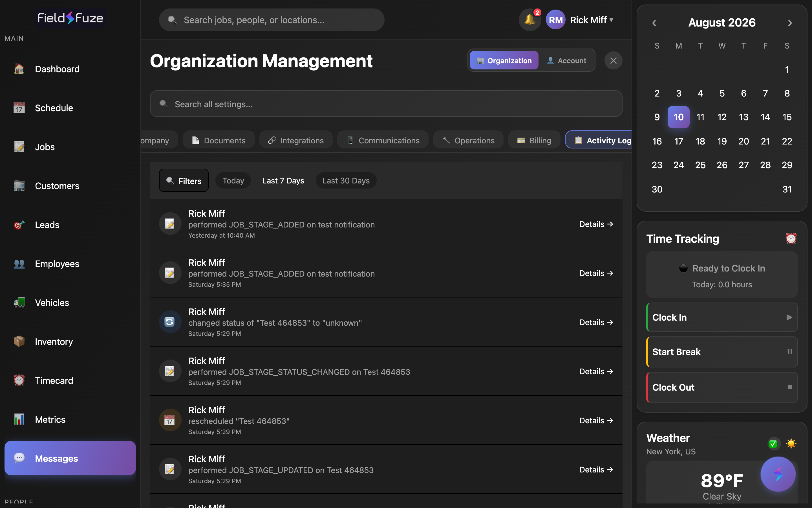Open the Filters panel
This screenshot has height=508, width=812.
pyautogui.click(x=184, y=181)
